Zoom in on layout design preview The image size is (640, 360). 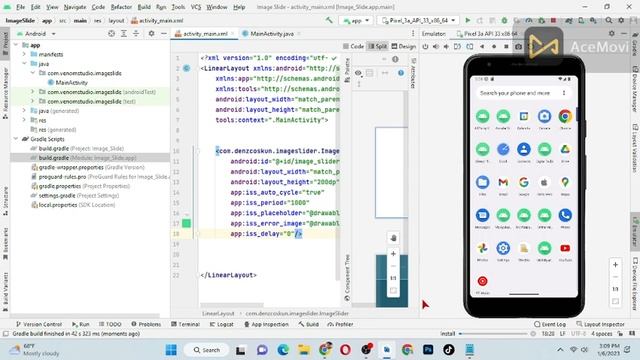[x=393, y=254]
